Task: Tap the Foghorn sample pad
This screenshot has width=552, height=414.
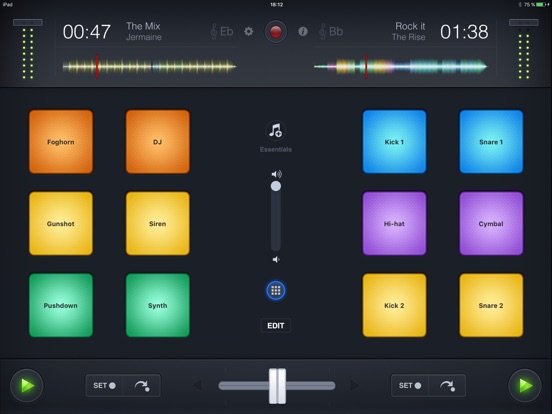Action: [x=61, y=142]
